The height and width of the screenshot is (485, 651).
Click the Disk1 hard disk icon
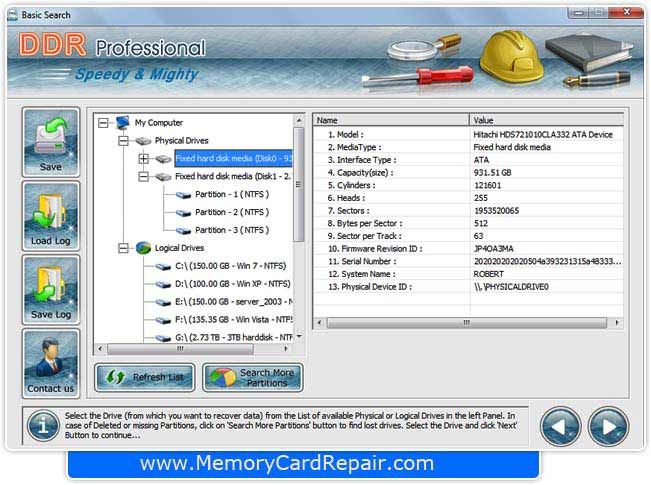point(163,176)
